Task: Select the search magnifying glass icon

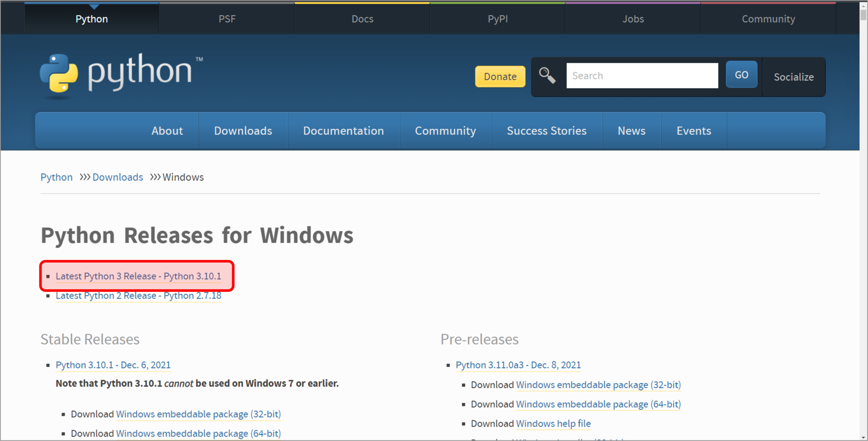Action: (548, 75)
